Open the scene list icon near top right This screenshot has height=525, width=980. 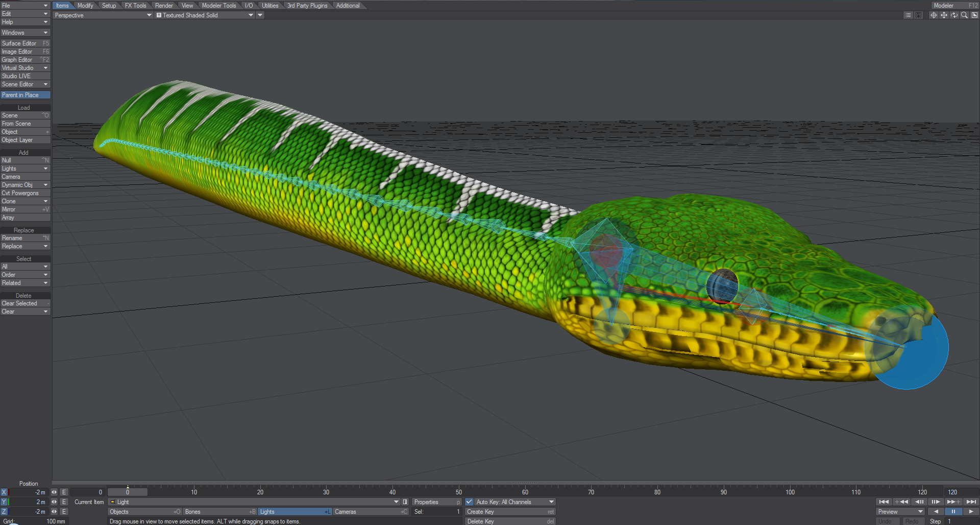pyautogui.click(x=908, y=15)
